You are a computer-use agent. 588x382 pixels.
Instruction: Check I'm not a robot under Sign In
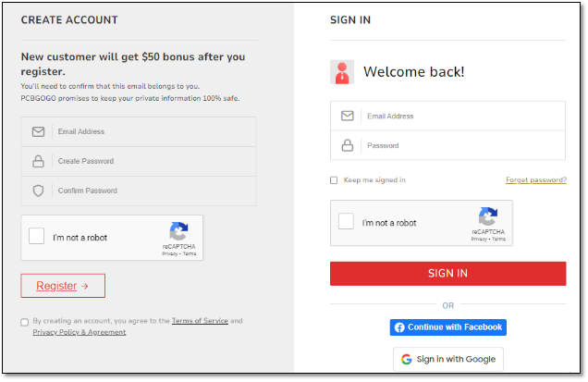346,221
